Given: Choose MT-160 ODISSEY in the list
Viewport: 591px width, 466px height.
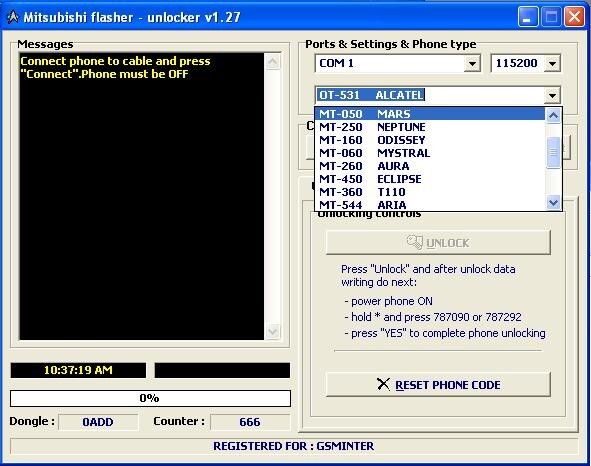Looking at the screenshot, I should tap(430, 140).
